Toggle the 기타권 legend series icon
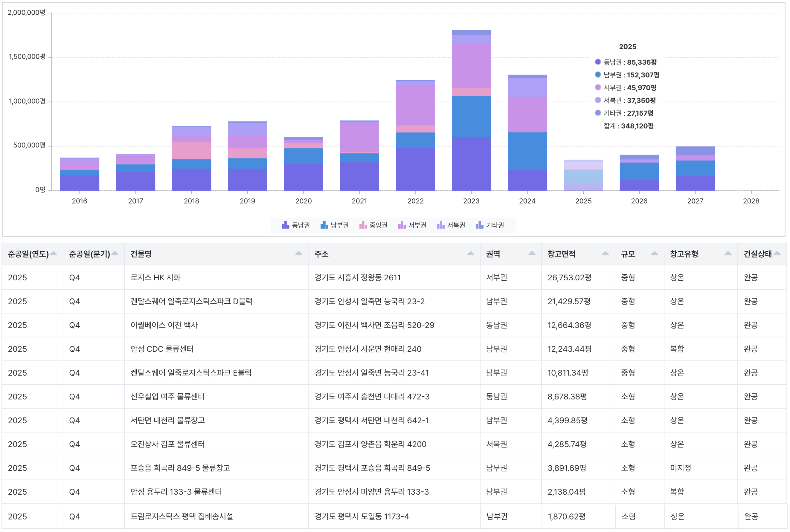This screenshot has width=790, height=532. (480, 225)
